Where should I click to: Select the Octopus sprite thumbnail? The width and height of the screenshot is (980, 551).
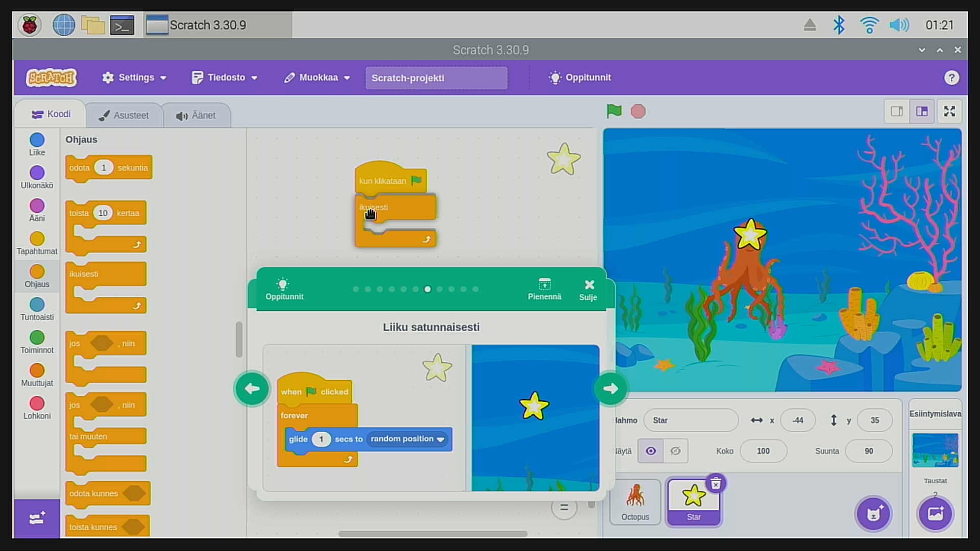635,503
